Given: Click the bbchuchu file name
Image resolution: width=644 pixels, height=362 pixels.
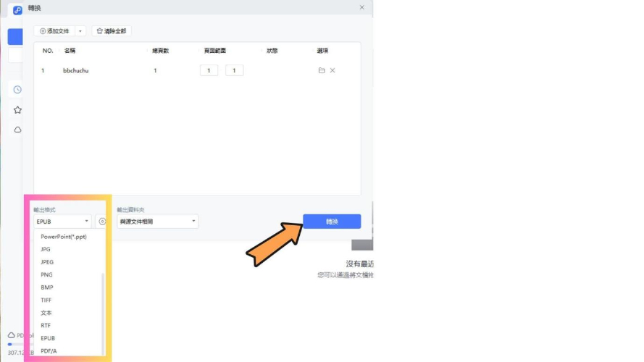Looking at the screenshot, I should [x=75, y=71].
